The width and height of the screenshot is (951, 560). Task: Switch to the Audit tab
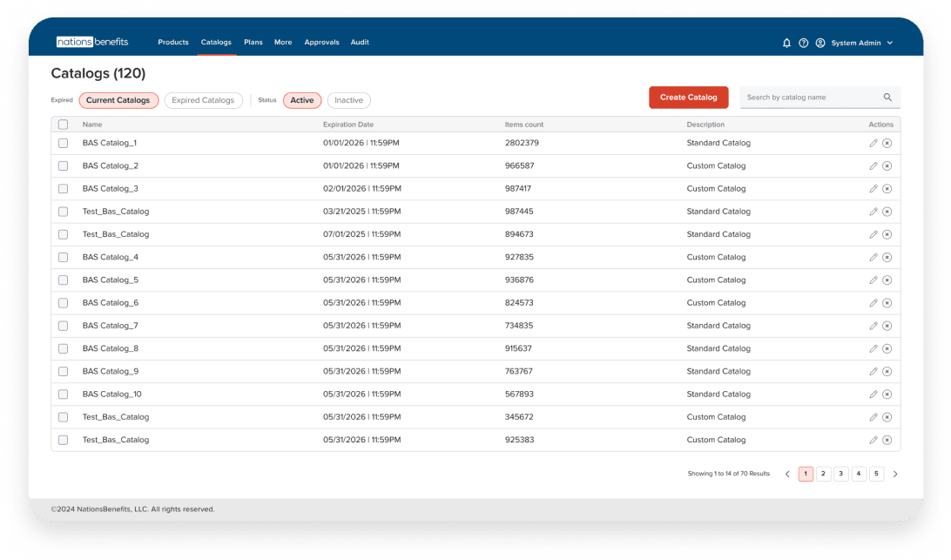[x=360, y=42]
